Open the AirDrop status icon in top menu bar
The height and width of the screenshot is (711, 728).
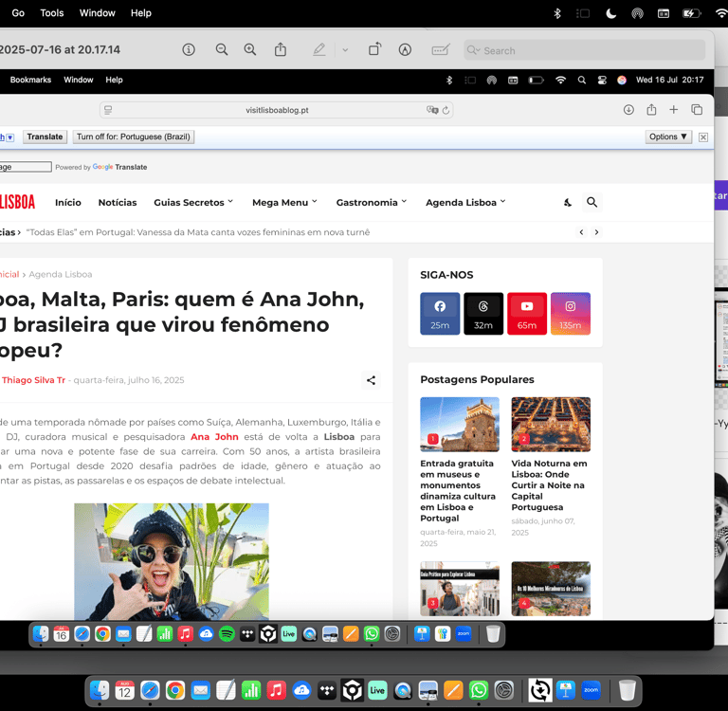(x=637, y=13)
